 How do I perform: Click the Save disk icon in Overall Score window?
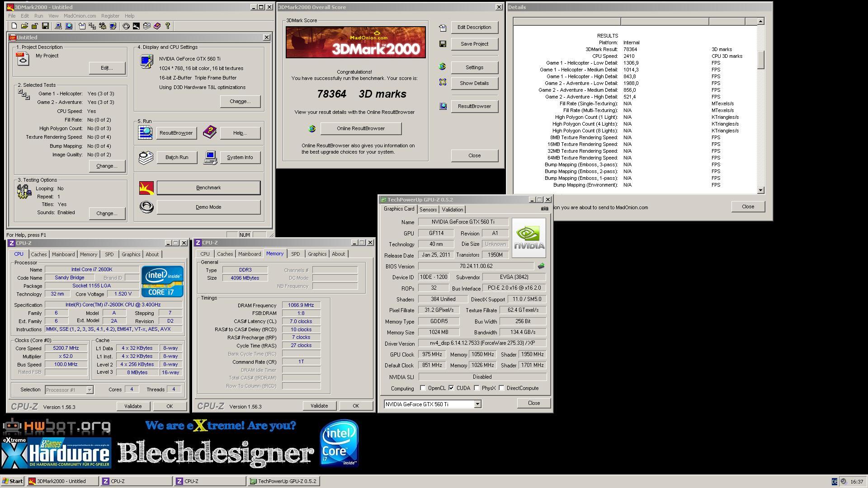point(443,44)
